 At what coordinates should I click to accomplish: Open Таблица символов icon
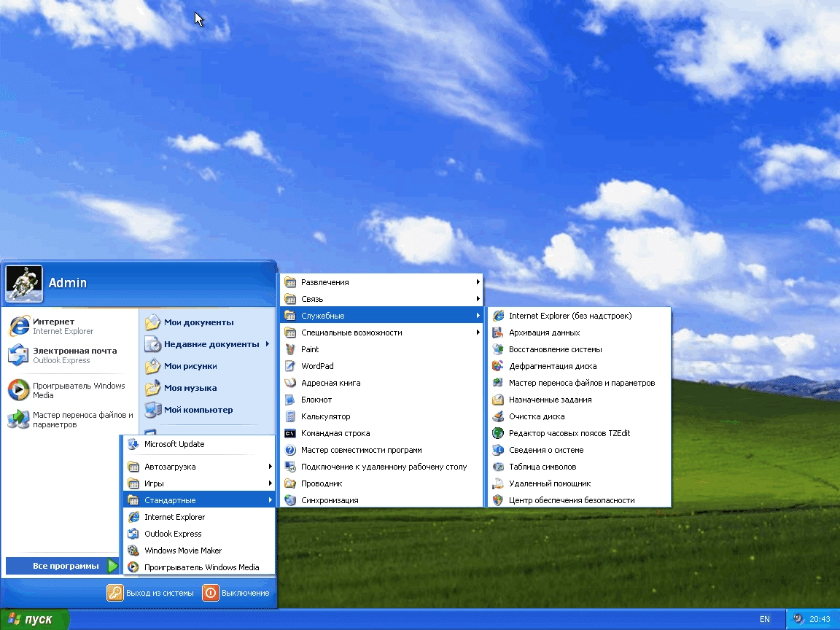(x=498, y=467)
